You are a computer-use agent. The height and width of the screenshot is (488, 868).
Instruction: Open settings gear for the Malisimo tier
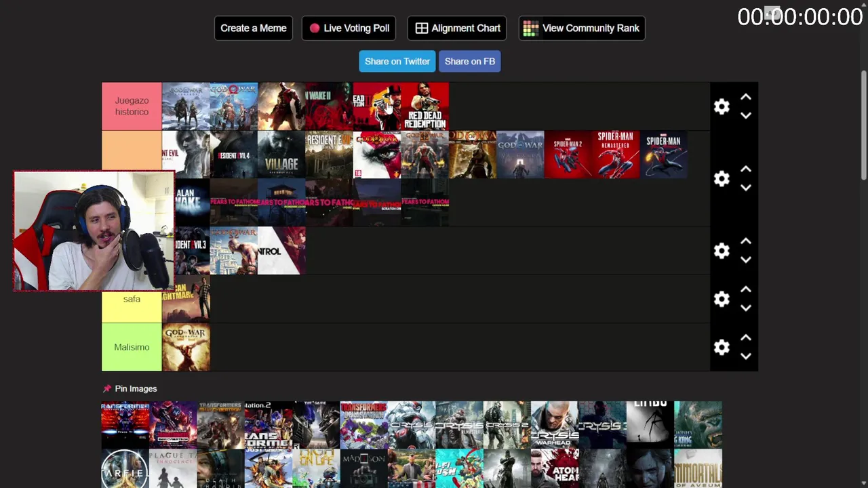(722, 347)
